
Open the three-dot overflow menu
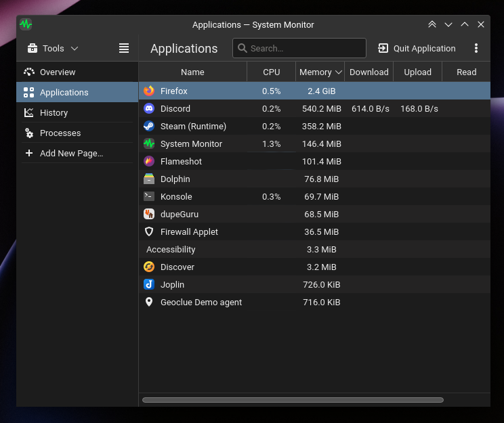(476, 48)
